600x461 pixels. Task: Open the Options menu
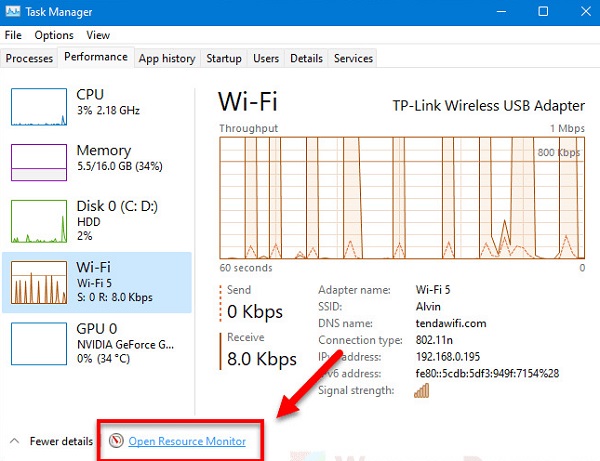coord(54,35)
